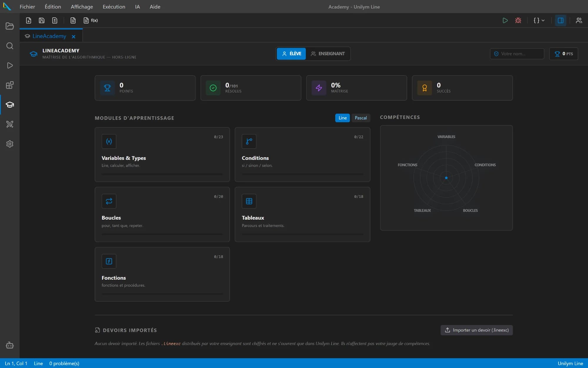Open the search sidebar icon
588x368 pixels.
(10, 46)
